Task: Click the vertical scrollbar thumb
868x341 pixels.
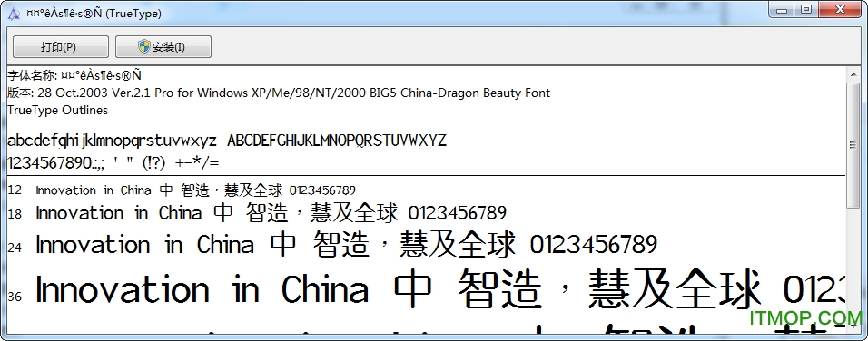Action: coord(853,145)
